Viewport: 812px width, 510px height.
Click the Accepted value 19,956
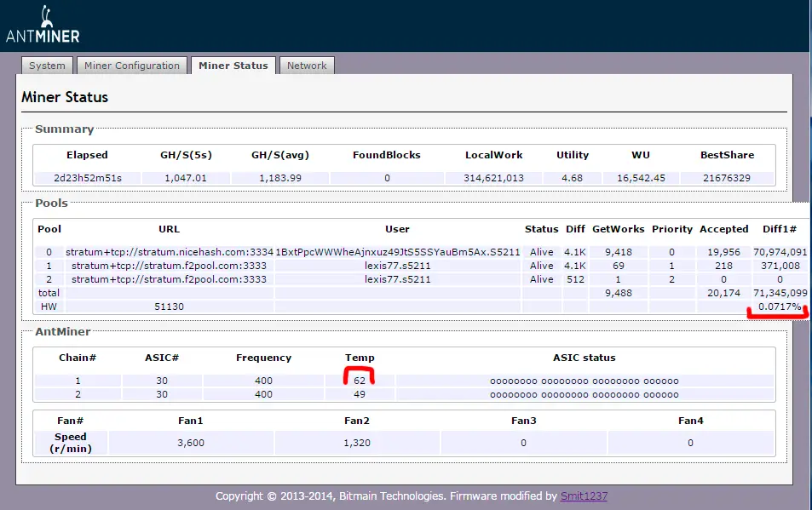click(x=724, y=252)
